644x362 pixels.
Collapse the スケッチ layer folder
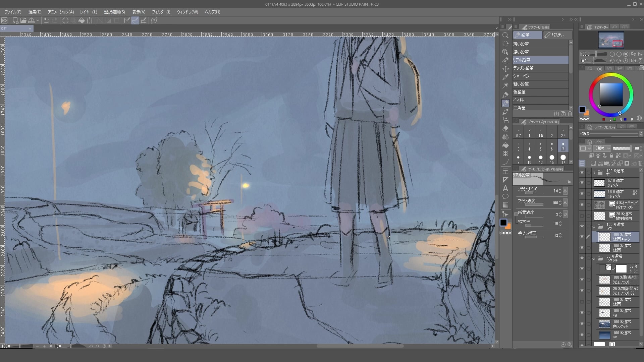[x=594, y=259]
